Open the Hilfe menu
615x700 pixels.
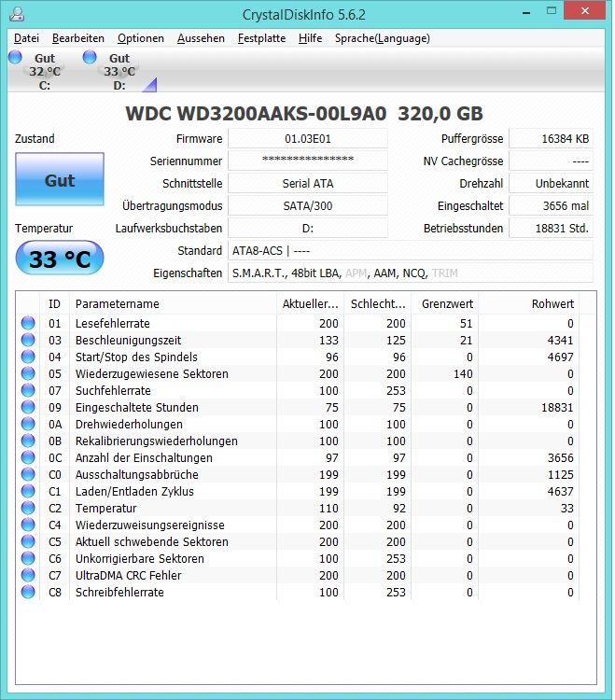point(310,38)
